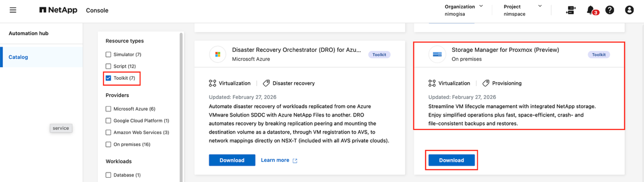Click the Console title text in the header

[97, 10]
